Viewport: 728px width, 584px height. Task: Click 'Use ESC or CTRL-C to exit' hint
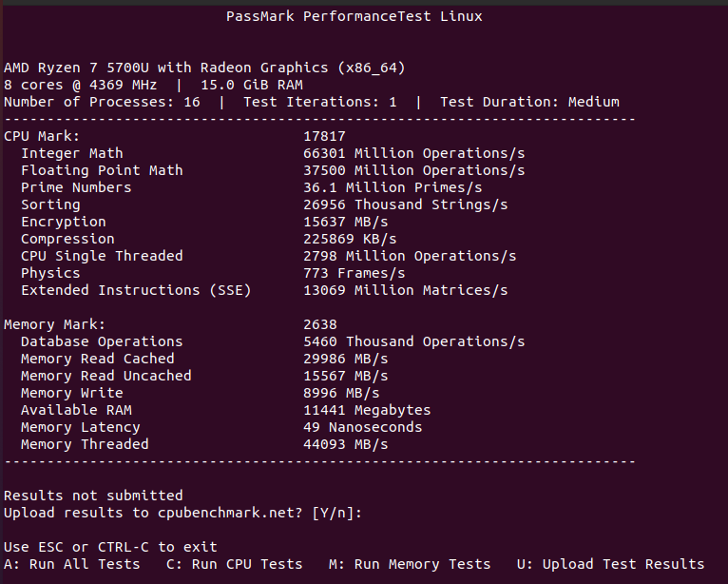click(x=110, y=547)
